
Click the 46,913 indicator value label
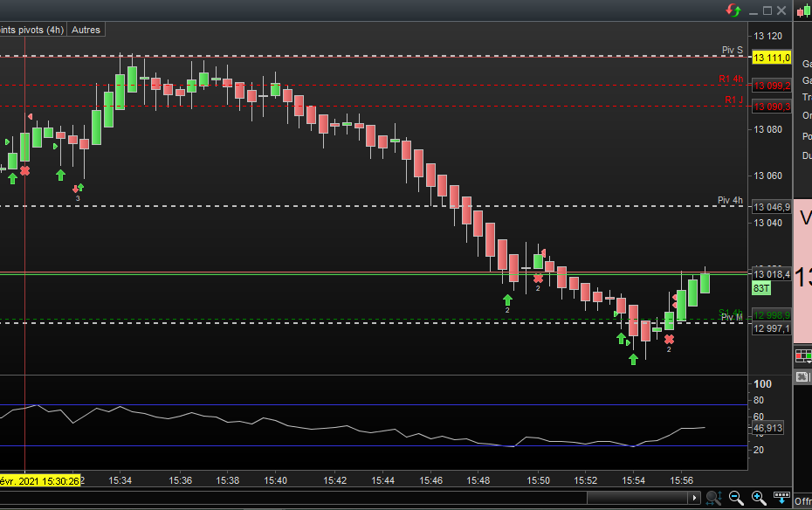pyautogui.click(x=767, y=428)
